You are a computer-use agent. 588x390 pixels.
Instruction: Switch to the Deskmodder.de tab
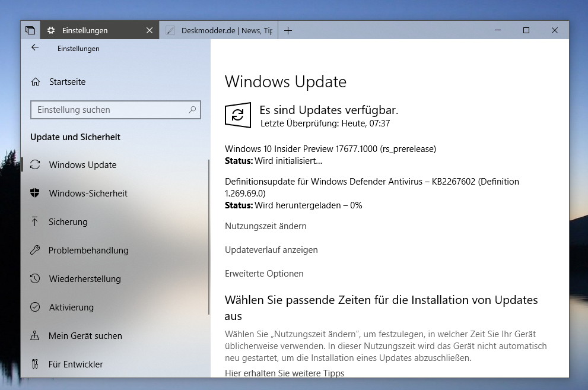click(219, 30)
